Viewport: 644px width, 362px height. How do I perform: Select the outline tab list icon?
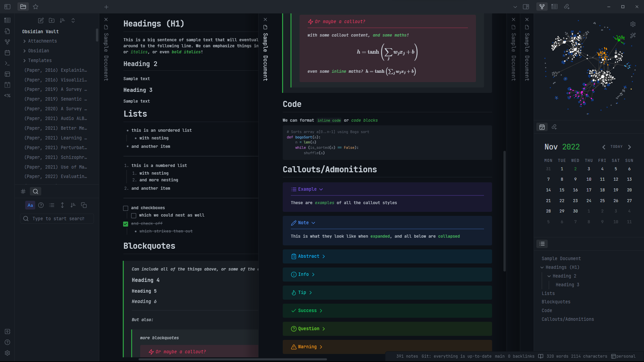click(x=542, y=244)
